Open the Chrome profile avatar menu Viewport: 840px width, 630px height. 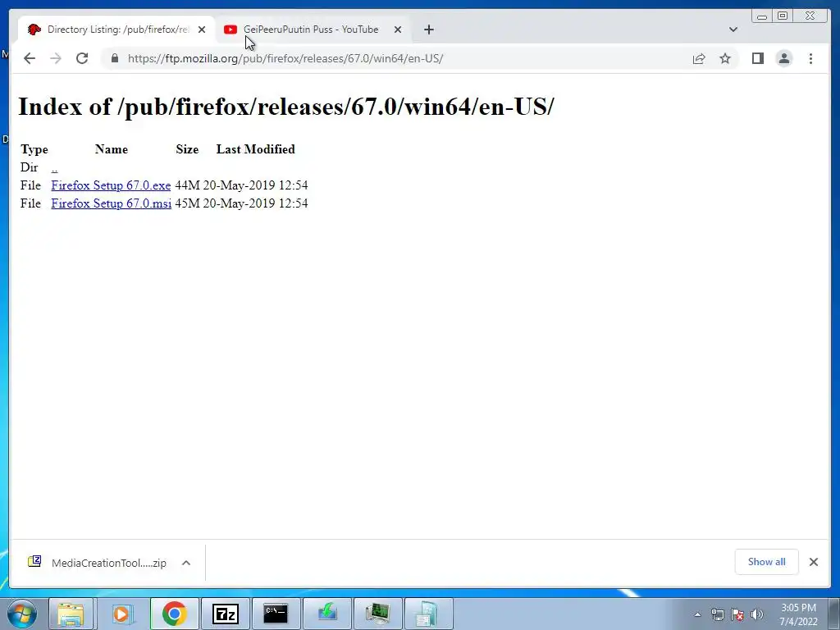point(784,58)
